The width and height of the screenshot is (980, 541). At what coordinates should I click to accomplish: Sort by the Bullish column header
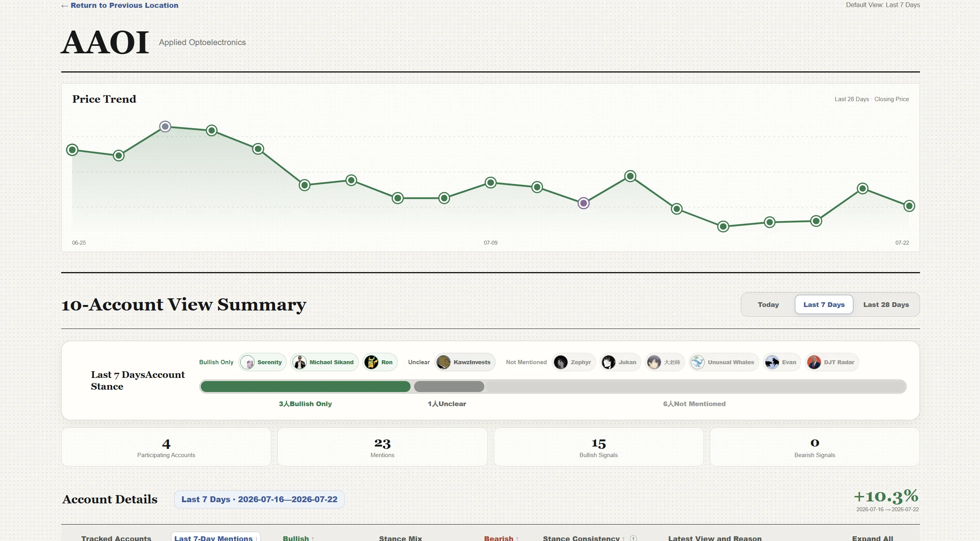coord(298,538)
